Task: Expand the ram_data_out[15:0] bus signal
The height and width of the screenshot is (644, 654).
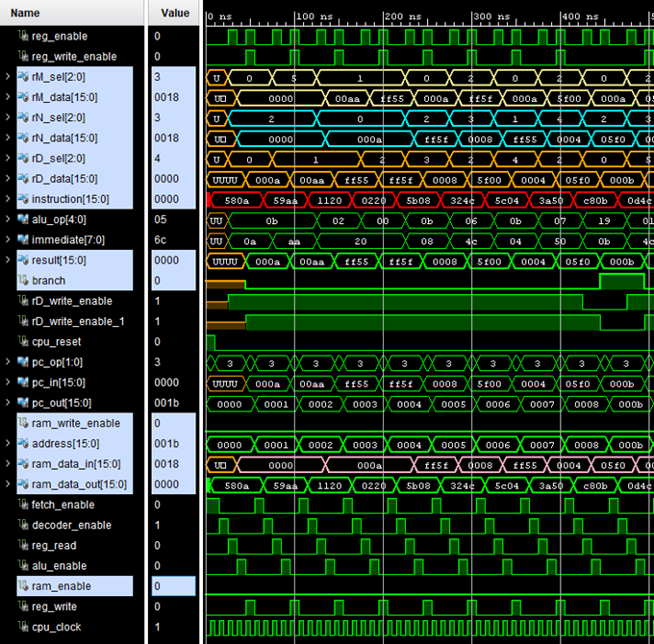Action: (x=8, y=484)
